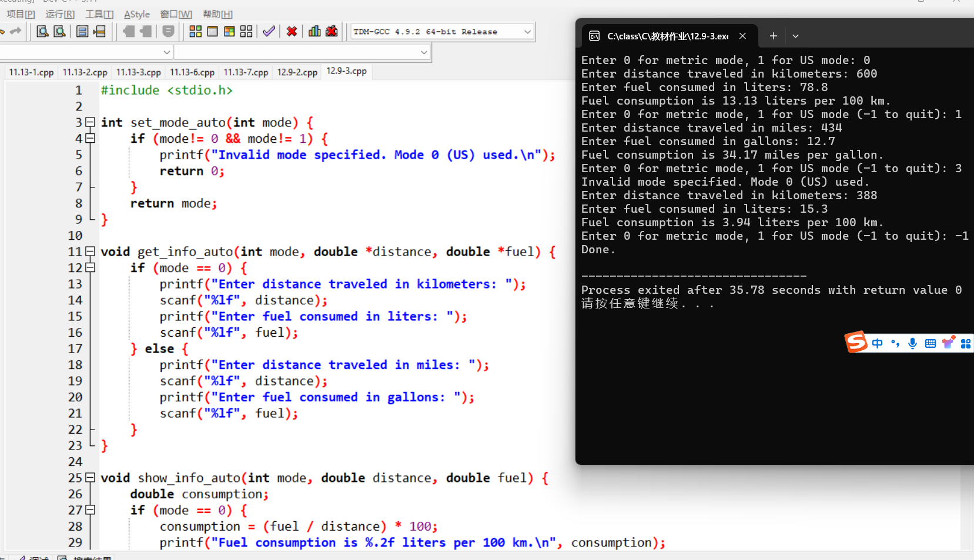Image resolution: width=974 pixels, height=560 pixels.
Task: Open the 帮助[H] menu
Action: pyautogui.click(x=217, y=14)
